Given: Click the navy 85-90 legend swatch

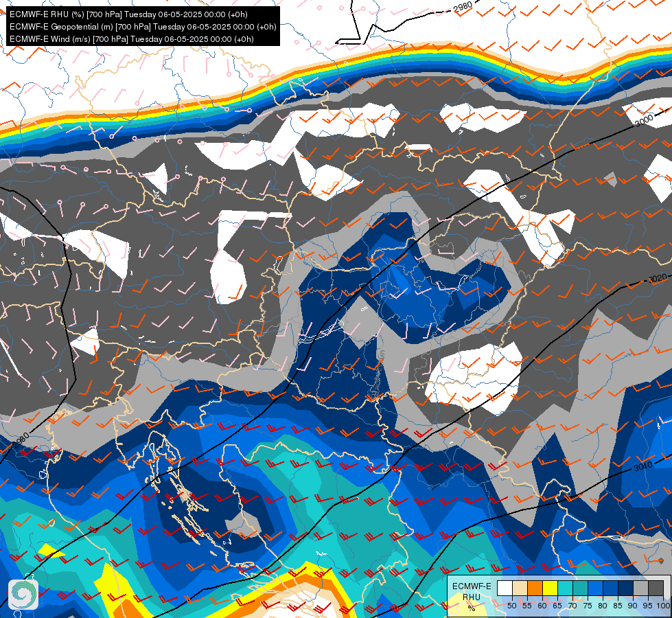Looking at the screenshot, I should click(x=626, y=588).
